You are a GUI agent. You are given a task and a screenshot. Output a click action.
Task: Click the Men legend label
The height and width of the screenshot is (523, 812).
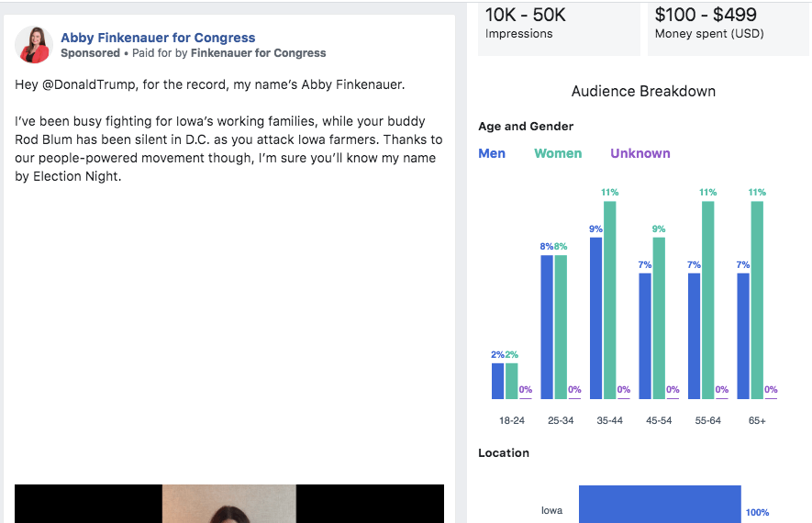pyautogui.click(x=492, y=153)
